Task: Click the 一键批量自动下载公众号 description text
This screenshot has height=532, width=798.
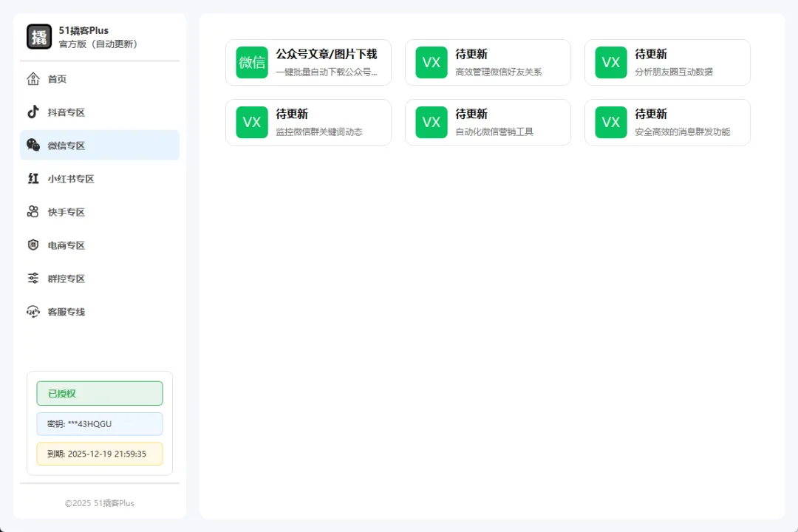Action: pyautogui.click(x=327, y=72)
